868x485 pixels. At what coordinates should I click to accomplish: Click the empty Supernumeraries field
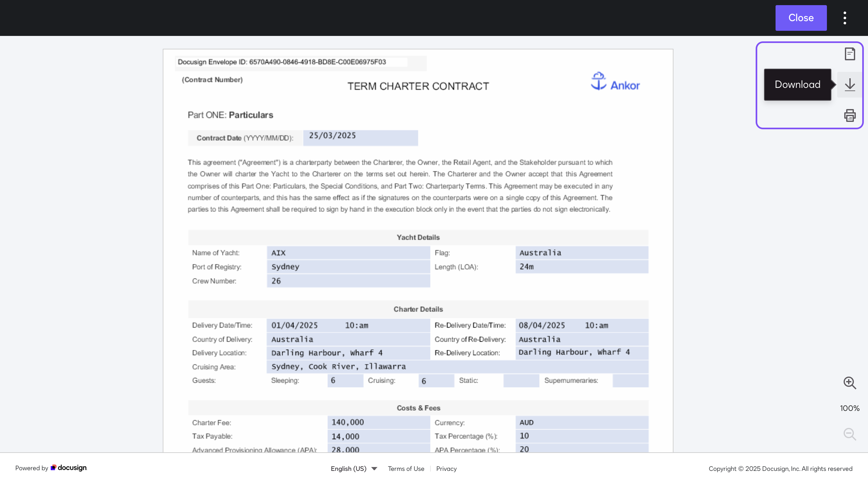pos(630,380)
